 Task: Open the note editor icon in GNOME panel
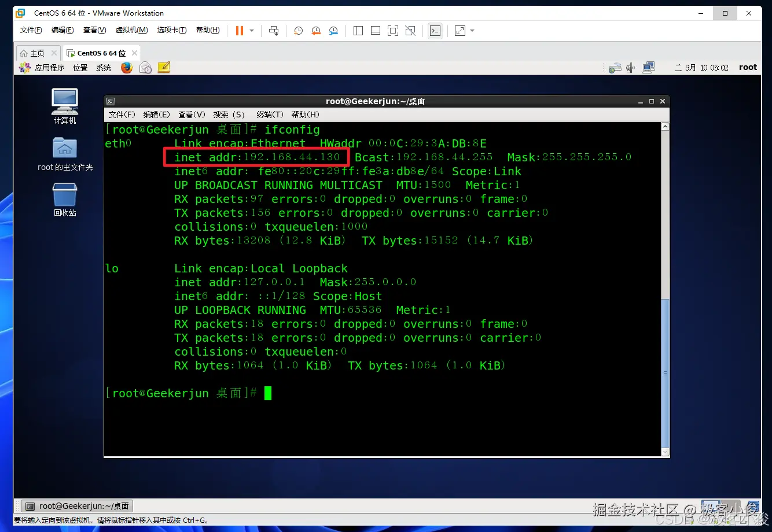pos(164,68)
